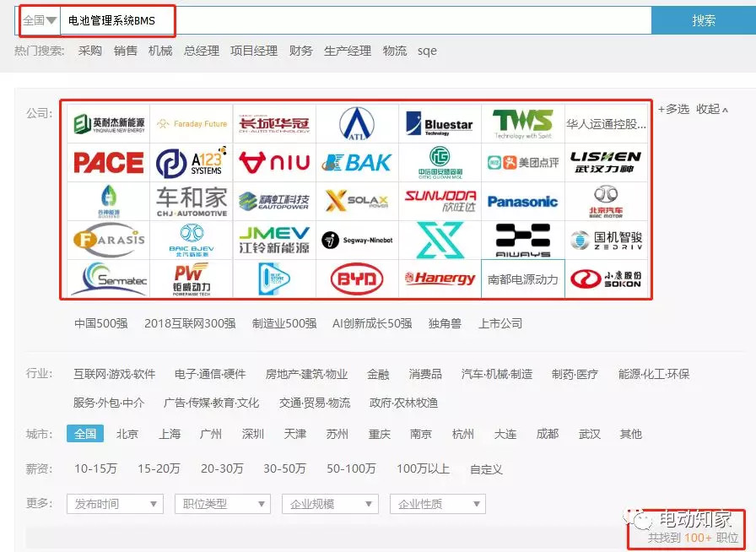Pick the Sunwoda 欣旺达 logo
The width and height of the screenshot is (756, 552).
tap(440, 201)
